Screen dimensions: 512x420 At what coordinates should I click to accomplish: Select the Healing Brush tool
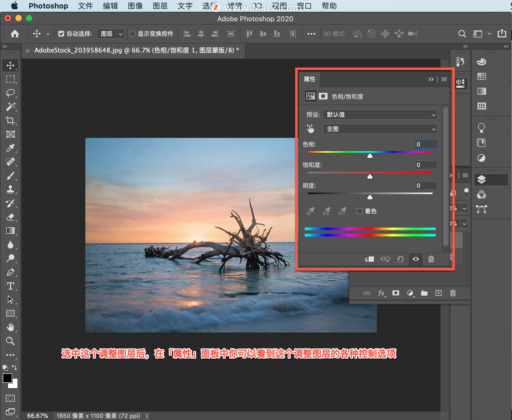10,162
